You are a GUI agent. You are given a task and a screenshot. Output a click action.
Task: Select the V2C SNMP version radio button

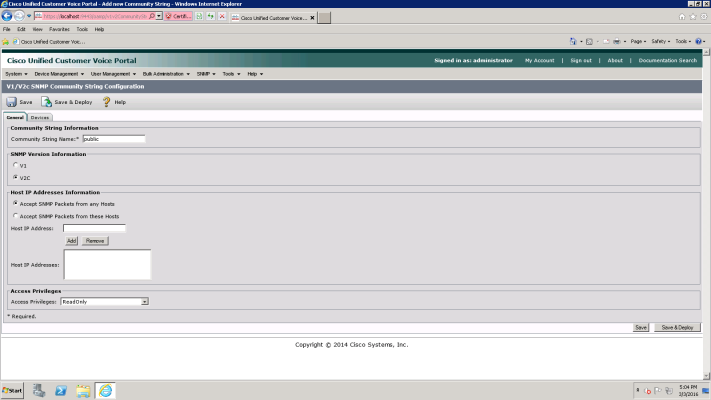coord(15,177)
